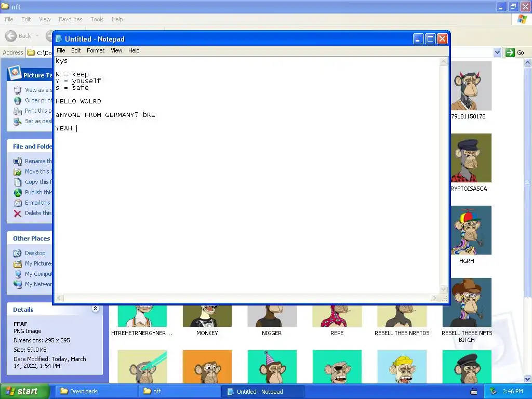This screenshot has width=532, height=399.
Task: Click the My Computer icon in sidebar
Action: pyautogui.click(x=18, y=274)
